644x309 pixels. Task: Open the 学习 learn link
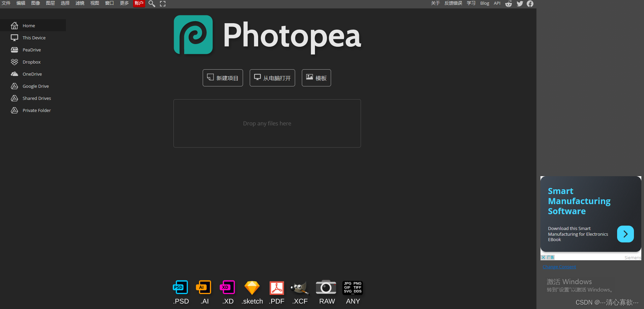coord(471,3)
